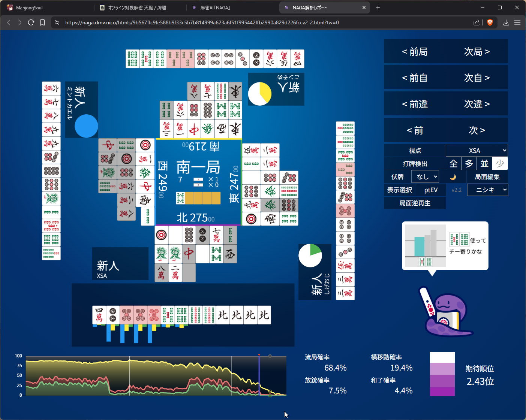Screen dimensions: 526x420
Task: Click the 局面逆再生 button
Action: coord(415,203)
